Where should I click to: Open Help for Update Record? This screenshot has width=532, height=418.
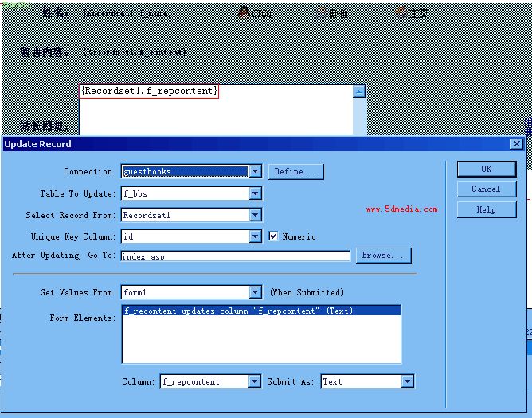486,210
